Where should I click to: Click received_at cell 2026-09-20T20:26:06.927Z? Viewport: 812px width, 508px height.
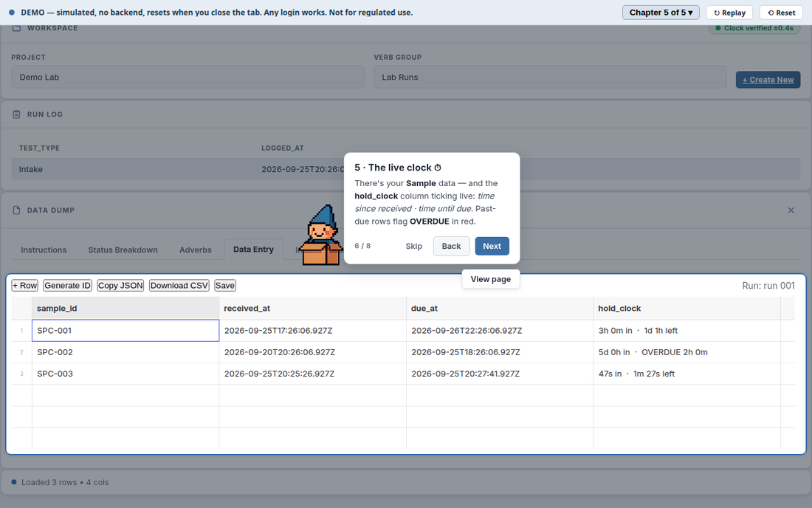(313, 352)
